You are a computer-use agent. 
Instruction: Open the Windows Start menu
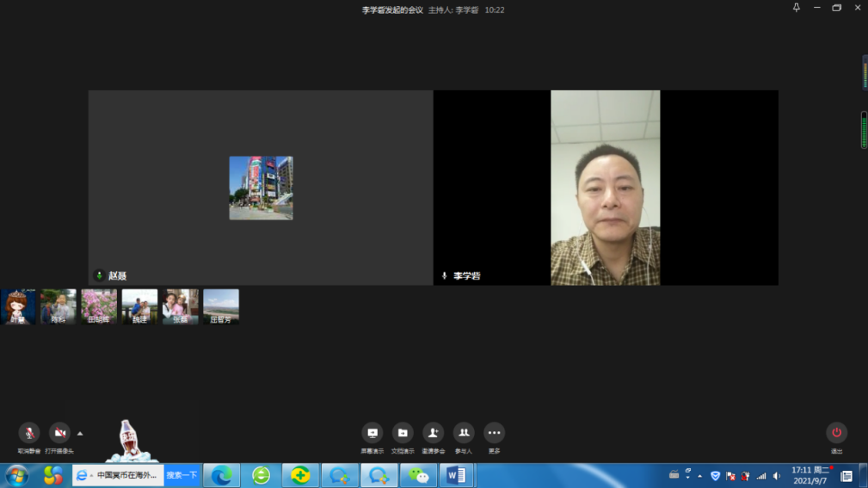pyautogui.click(x=16, y=475)
